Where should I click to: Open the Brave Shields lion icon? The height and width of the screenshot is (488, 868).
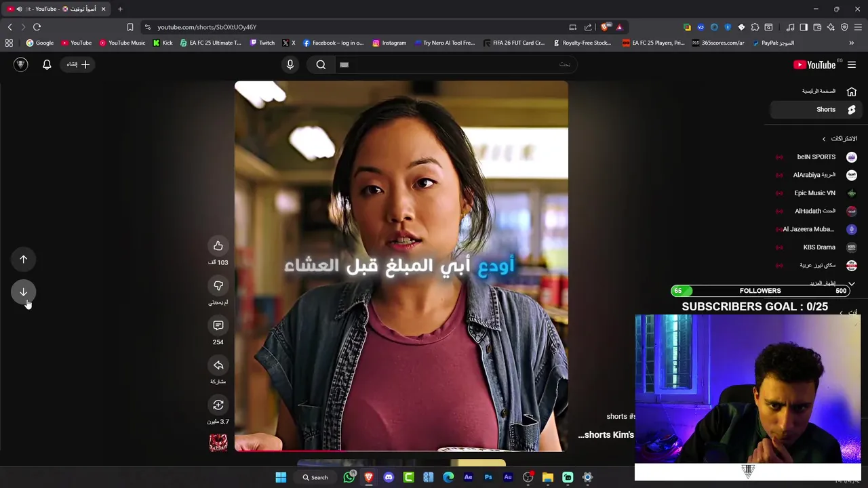(605, 27)
